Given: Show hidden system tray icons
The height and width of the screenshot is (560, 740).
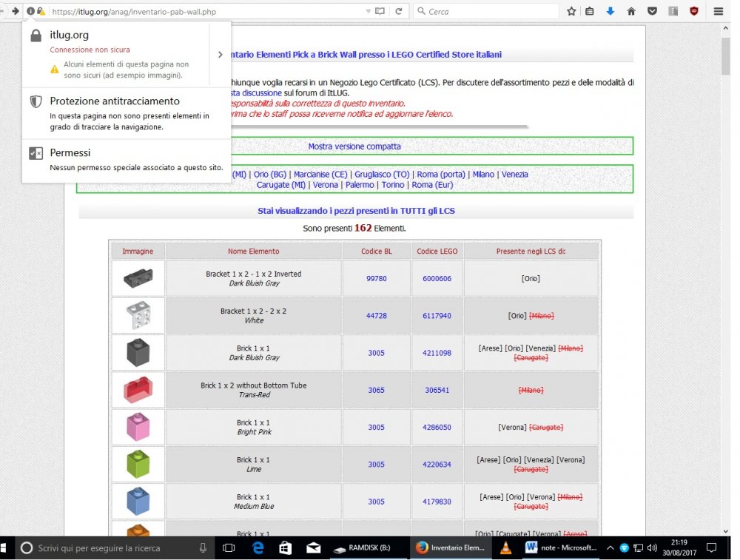Looking at the screenshot, I should [610, 547].
